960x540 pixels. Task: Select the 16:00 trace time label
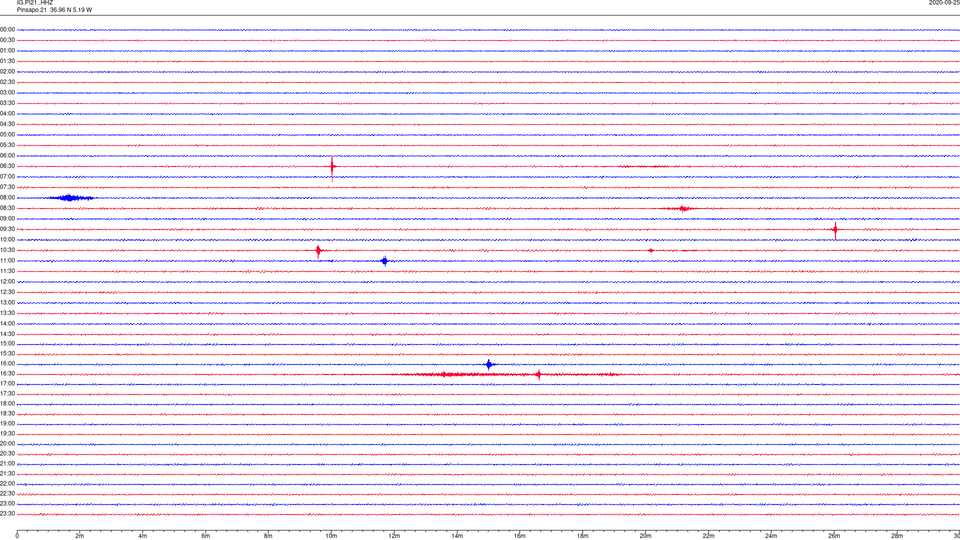[7, 364]
